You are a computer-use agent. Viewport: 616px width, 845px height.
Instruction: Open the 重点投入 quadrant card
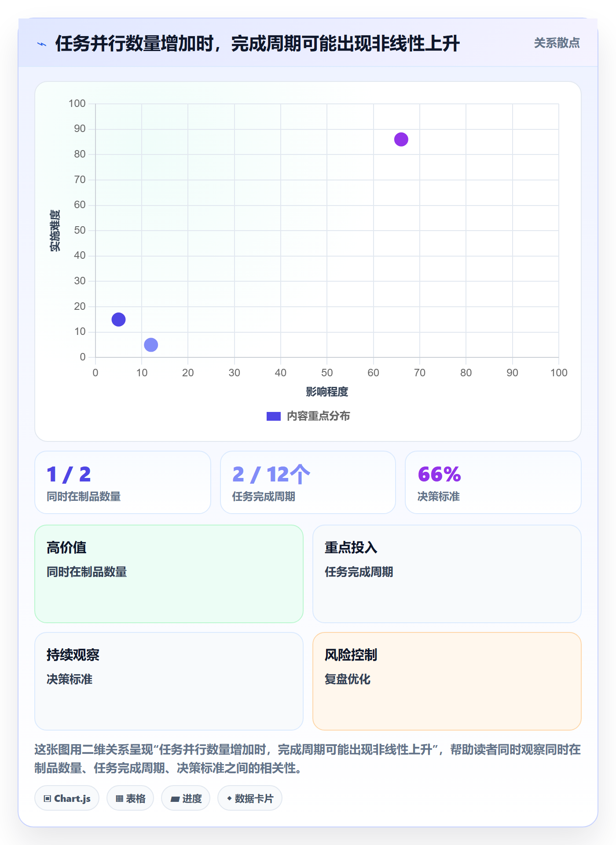pos(447,573)
